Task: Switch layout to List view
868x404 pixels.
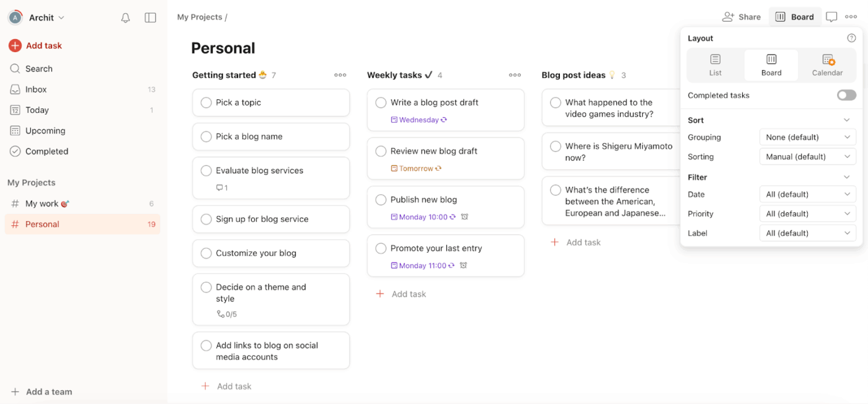Action: pyautogui.click(x=715, y=65)
